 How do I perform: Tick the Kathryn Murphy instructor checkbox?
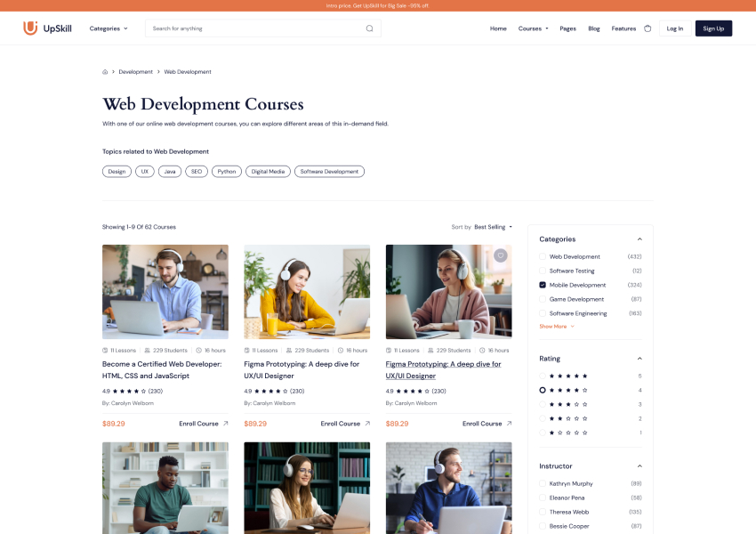coord(543,483)
